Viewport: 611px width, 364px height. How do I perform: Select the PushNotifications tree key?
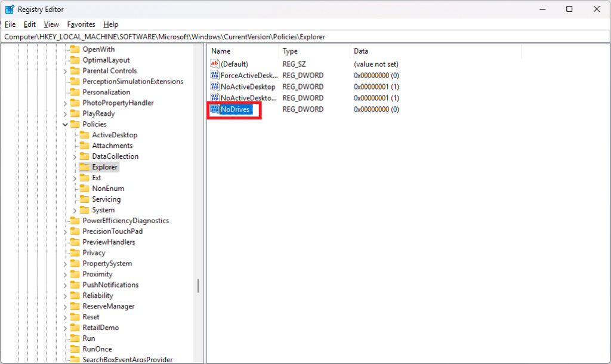[110, 285]
